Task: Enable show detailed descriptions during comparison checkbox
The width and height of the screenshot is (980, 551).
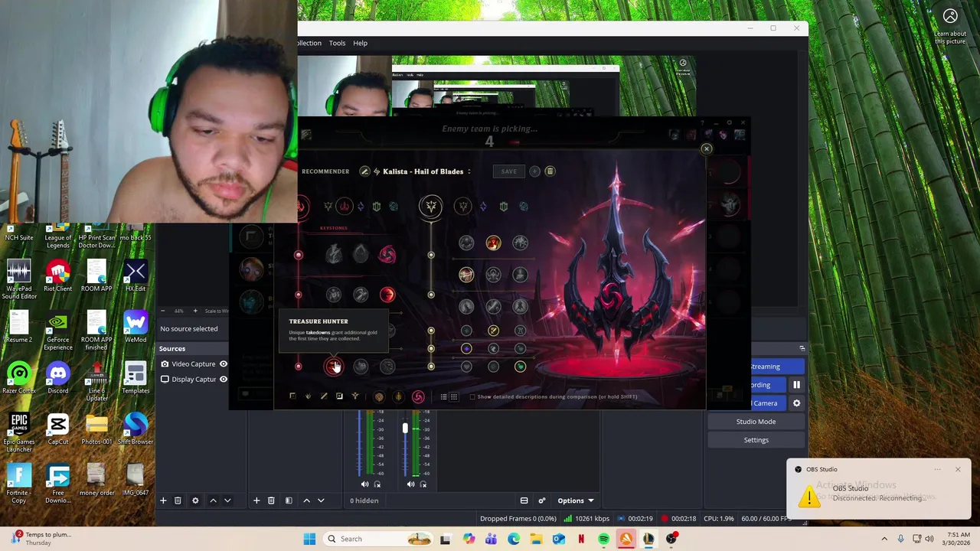Action: (x=472, y=396)
